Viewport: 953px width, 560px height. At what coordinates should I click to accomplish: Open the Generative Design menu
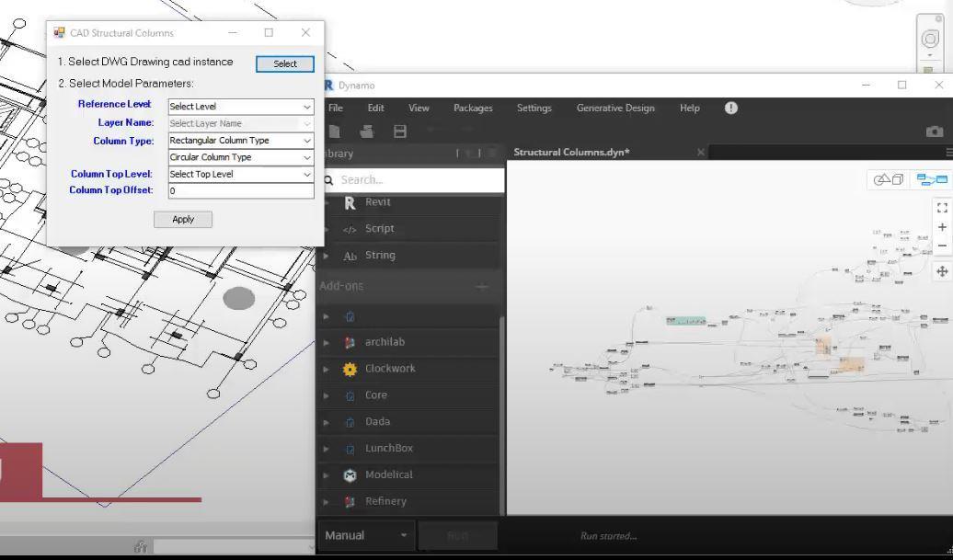615,109
